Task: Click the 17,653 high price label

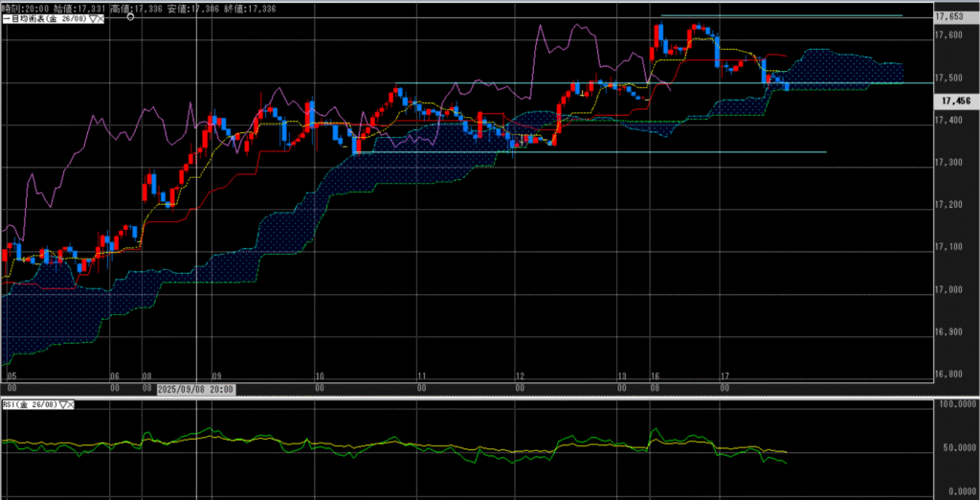Action: pyautogui.click(x=951, y=17)
